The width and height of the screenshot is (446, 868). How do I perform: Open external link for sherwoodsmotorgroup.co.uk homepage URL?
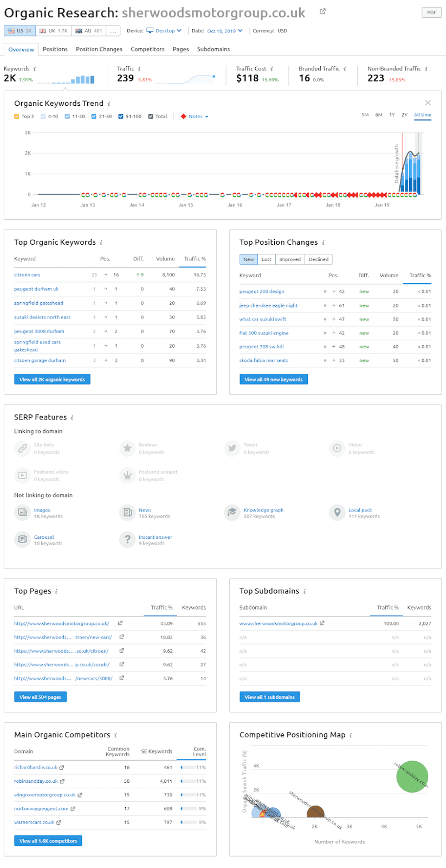pos(120,623)
